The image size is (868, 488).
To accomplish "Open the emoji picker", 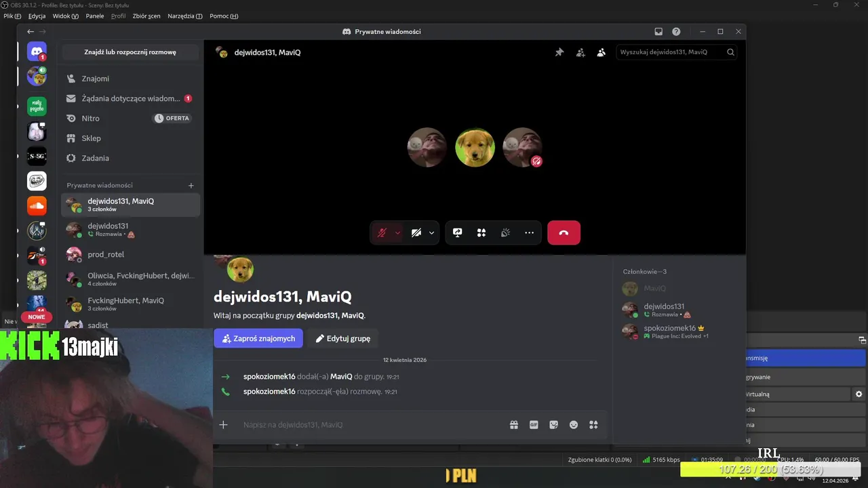I will [x=574, y=425].
